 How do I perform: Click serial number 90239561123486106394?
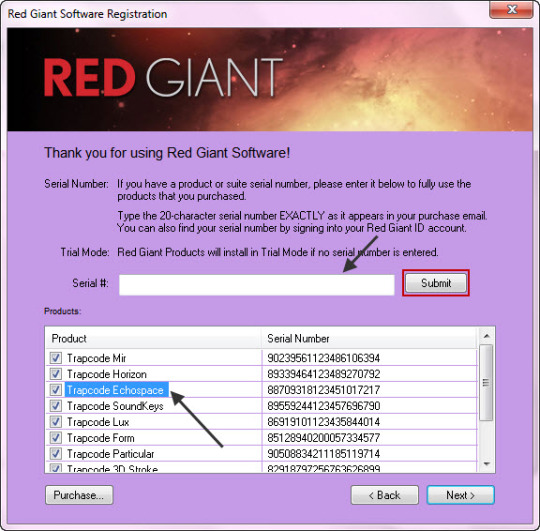[323, 358]
